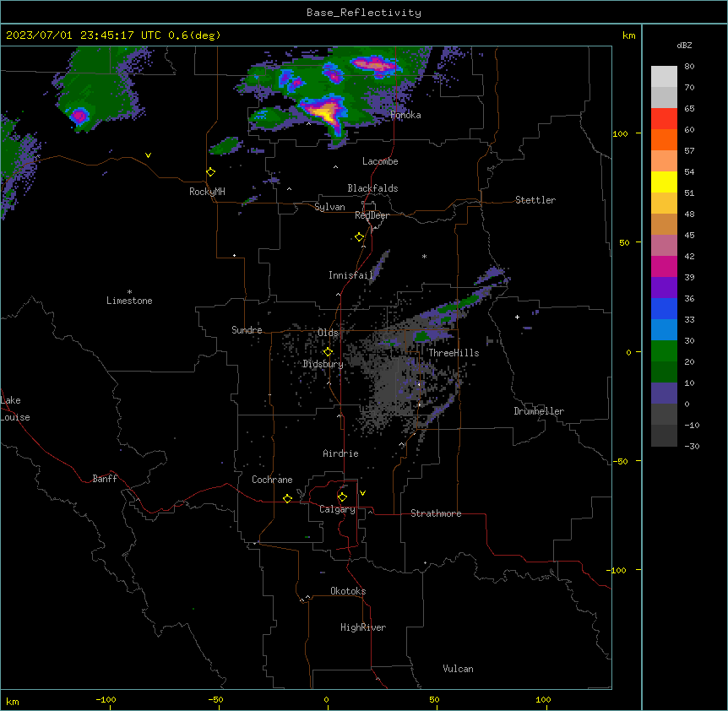Click the Okotoks label
728x711 pixels.
[348, 591]
